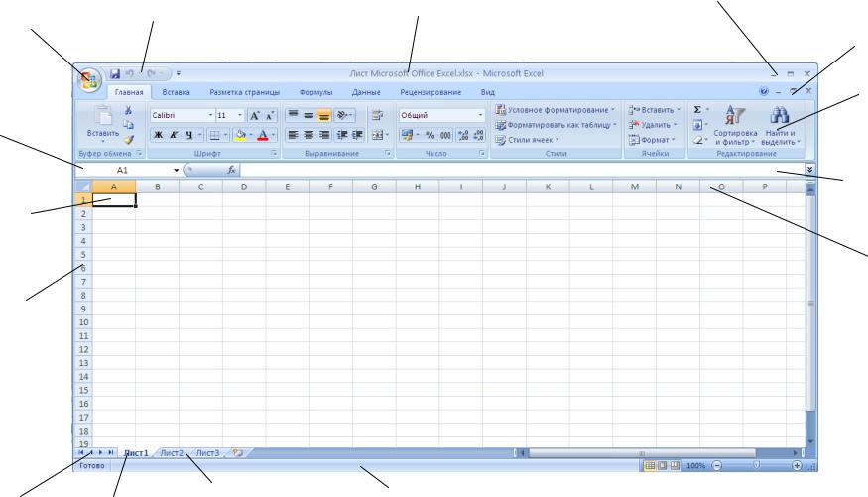Apply percent style to cell
The height and width of the screenshot is (497, 868).
(x=430, y=135)
